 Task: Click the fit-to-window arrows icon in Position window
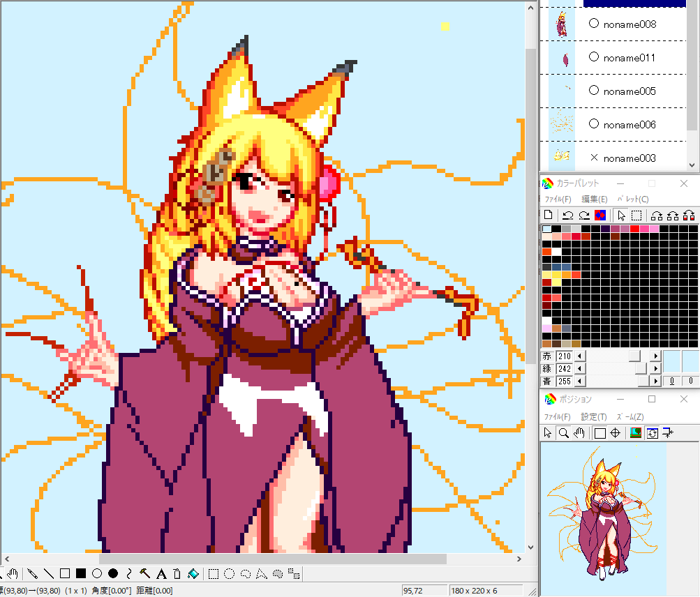point(668,433)
